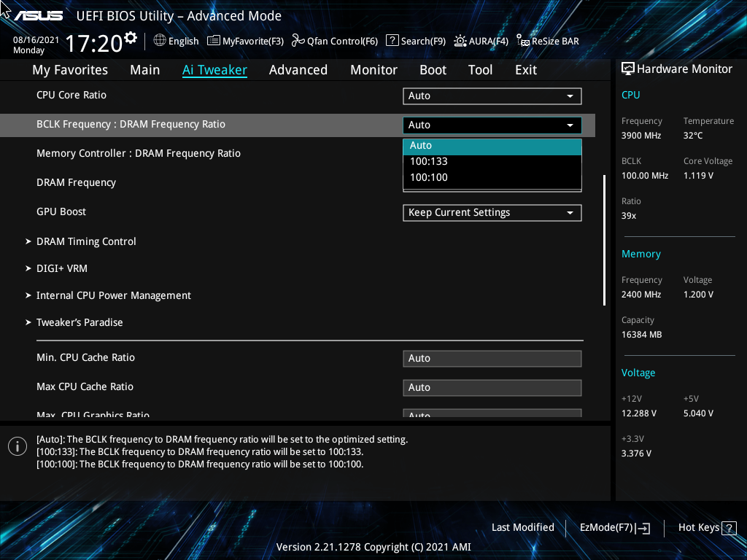Click the 32°C temperature value
The image size is (747, 560).
coord(693,136)
